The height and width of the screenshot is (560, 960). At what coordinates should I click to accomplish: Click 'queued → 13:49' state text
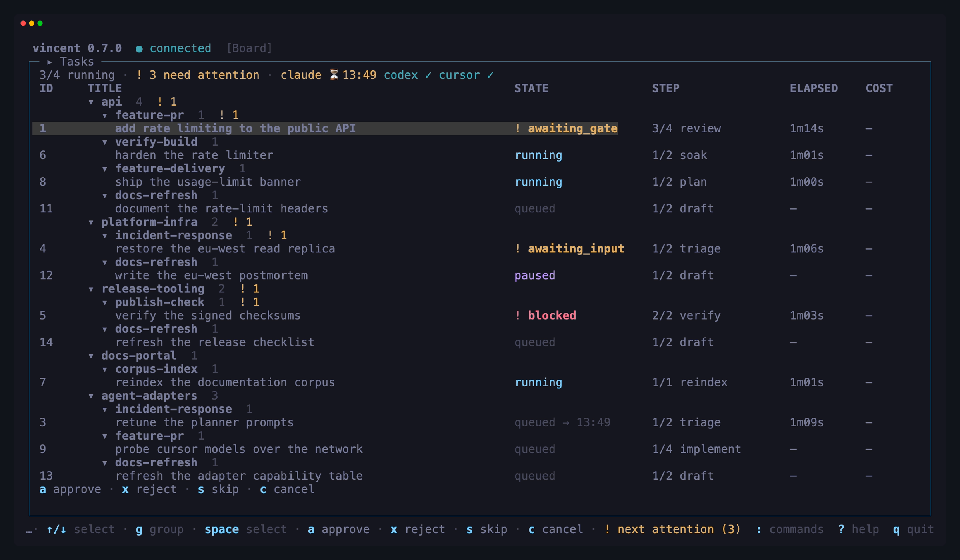[x=562, y=422]
